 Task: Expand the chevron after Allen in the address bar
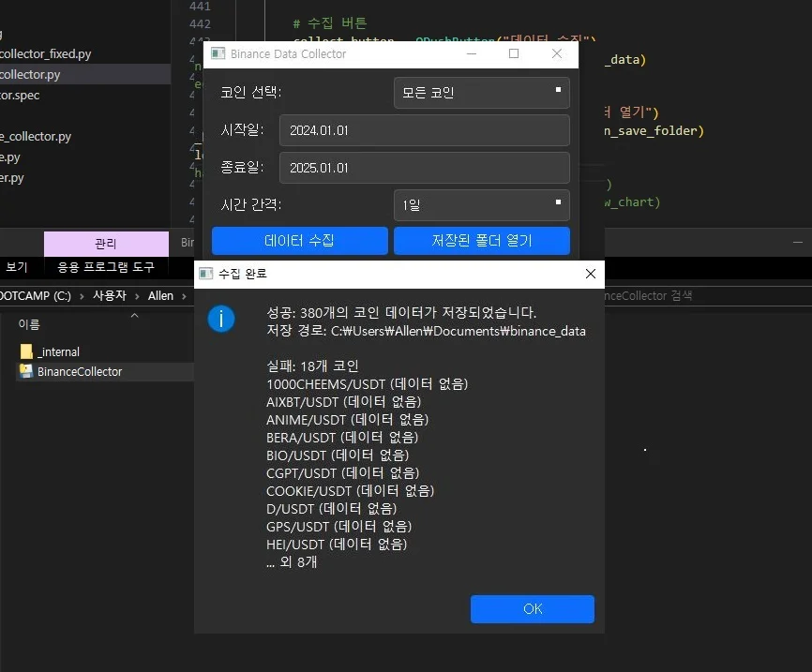[184, 296]
